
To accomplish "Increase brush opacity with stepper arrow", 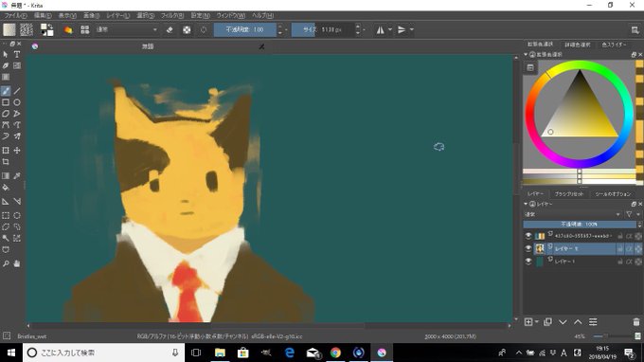I will point(280,27).
